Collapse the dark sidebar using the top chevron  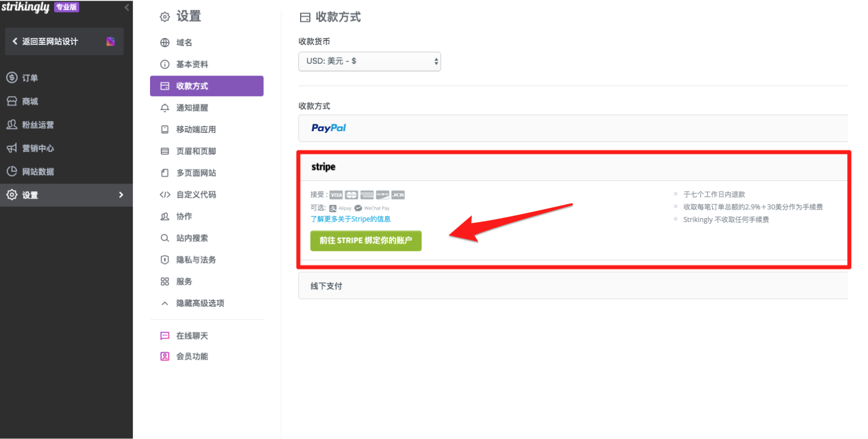(x=126, y=7)
